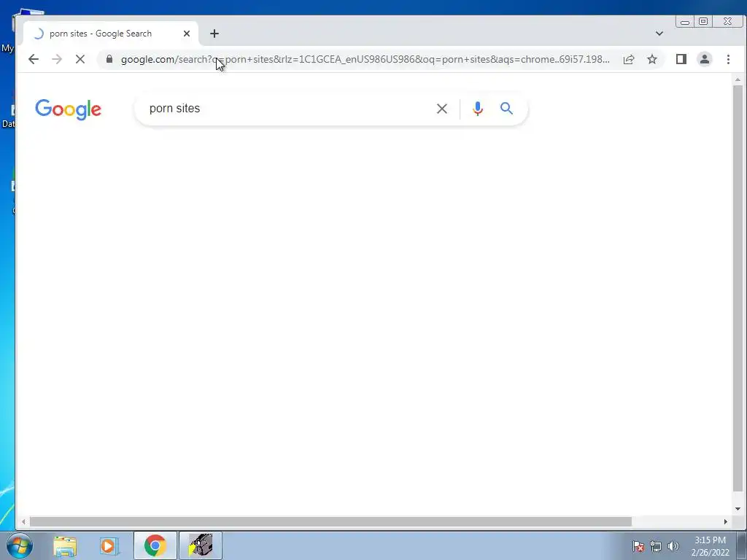Image resolution: width=747 pixels, height=560 pixels.
Task: Go back with the browser back arrow
Action: click(34, 59)
